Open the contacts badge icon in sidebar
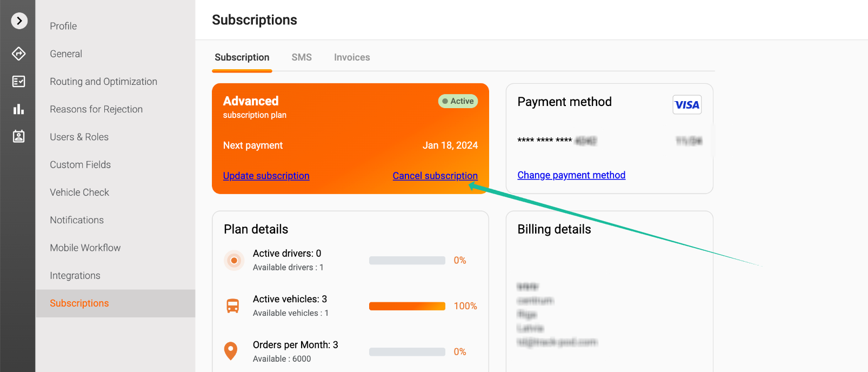The height and width of the screenshot is (372, 868). 19,136
